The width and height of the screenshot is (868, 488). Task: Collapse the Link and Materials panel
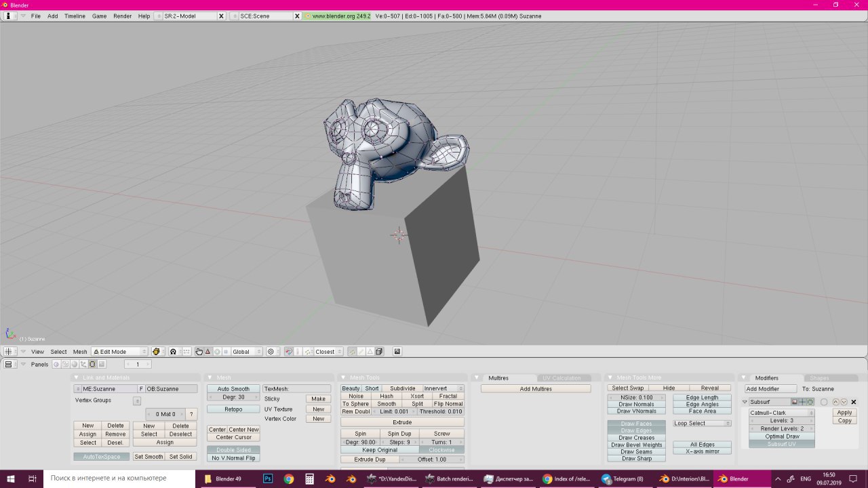pos(77,378)
